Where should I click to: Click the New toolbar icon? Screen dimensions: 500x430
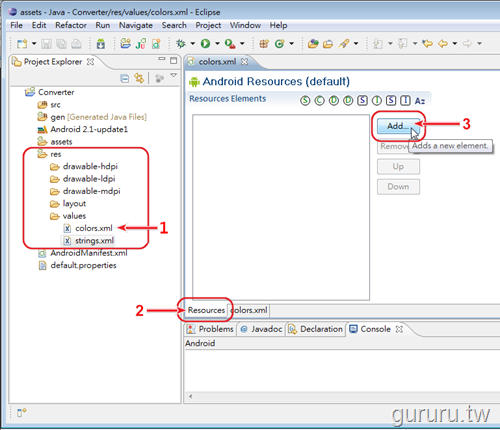[x=22, y=44]
